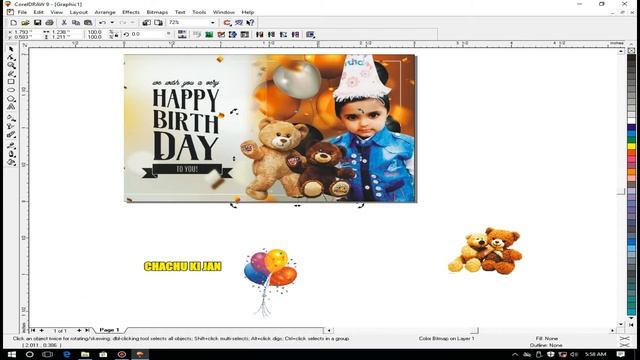
Task: Select the Page 1 tab
Action: click(x=109, y=330)
